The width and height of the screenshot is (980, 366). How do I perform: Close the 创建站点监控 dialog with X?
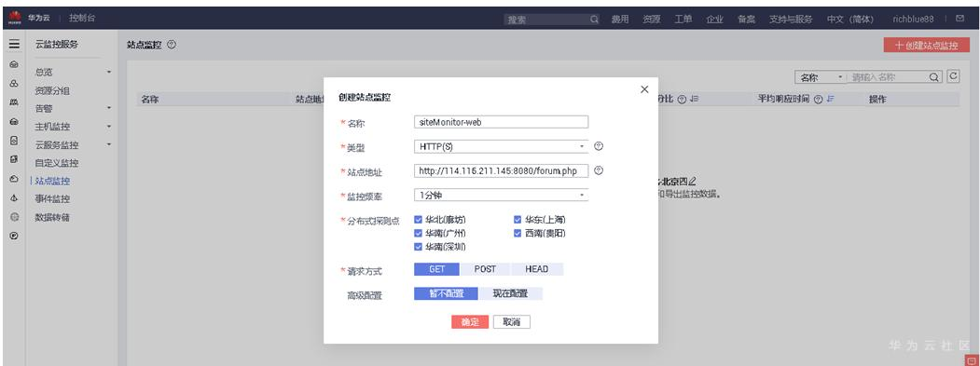click(x=644, y=90)
